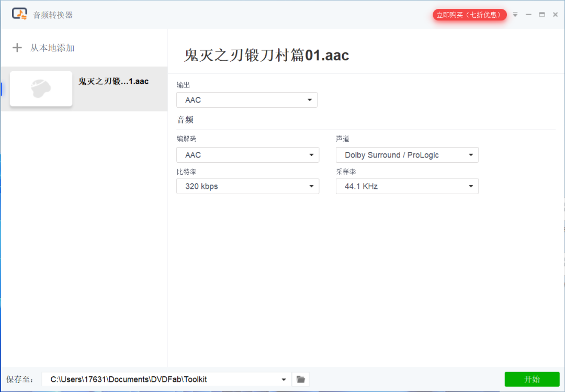Open the 输出 dropdown showing AAC
This screenshot has width=565, height=392.
[x=246, y=99]
